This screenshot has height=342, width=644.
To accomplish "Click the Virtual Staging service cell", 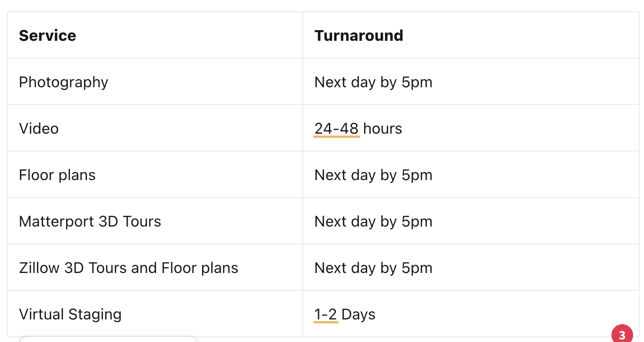I will pyautogui.click(x=155, y=314).
